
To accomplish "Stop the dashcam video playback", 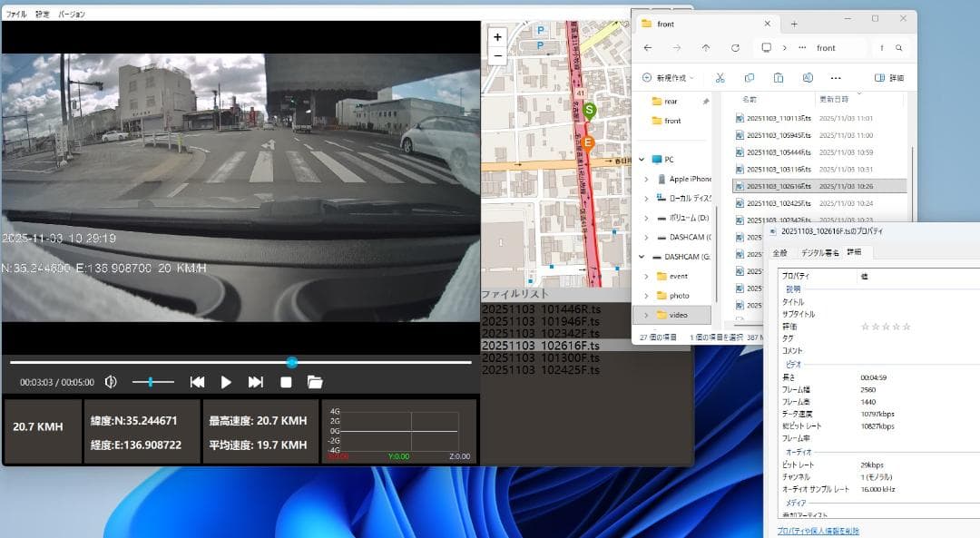I will (x=286, y=382).
